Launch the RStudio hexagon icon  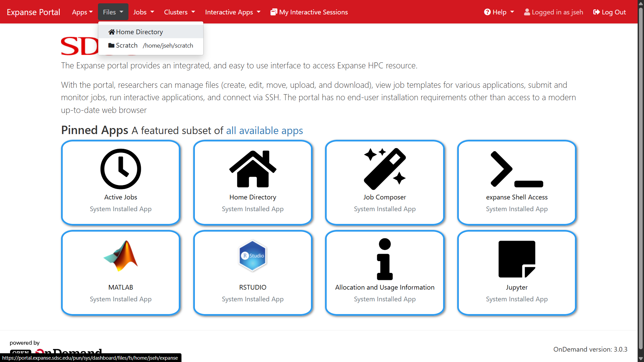tap(253, 256)
